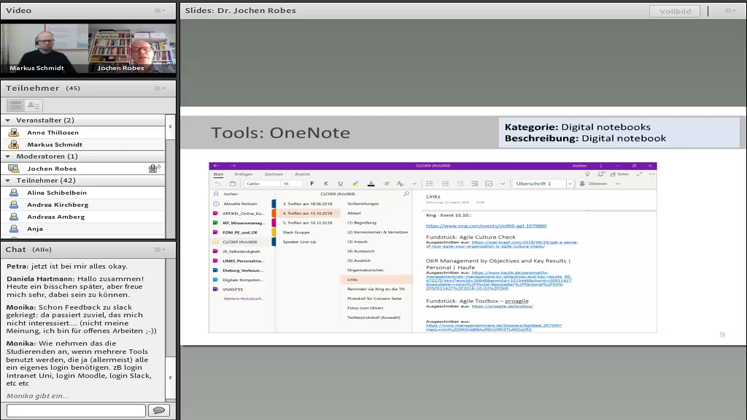Select participant Alina Schibelbein

pos(56,193)
